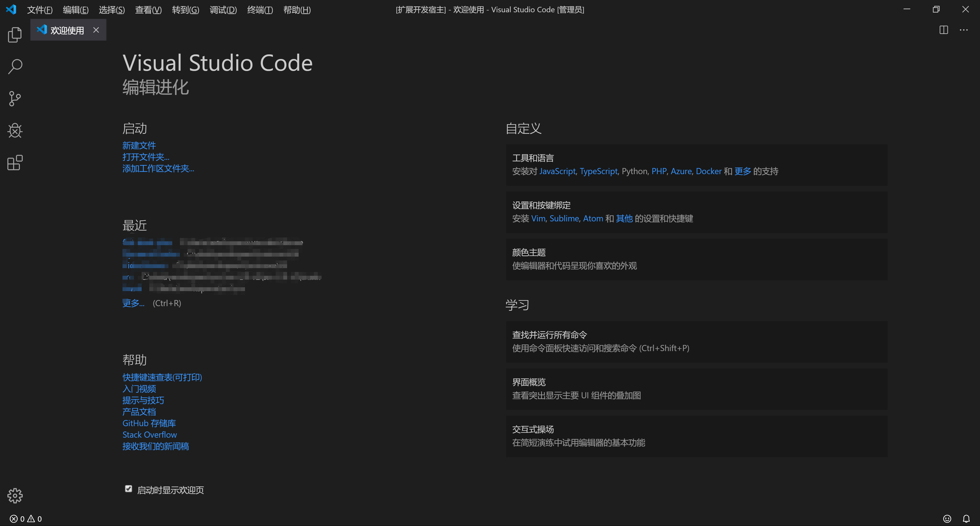Click the TypeScript language link
Image resolution: width=980 pixels, height=526 pixels.
tap(598, 171)
